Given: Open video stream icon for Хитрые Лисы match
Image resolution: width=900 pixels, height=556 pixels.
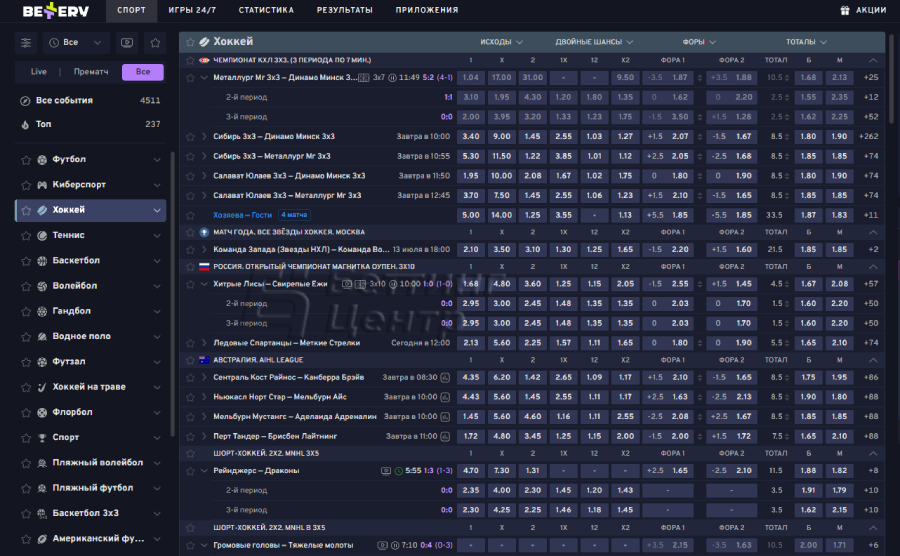Looking at the screenshot, I should [347, 284].
